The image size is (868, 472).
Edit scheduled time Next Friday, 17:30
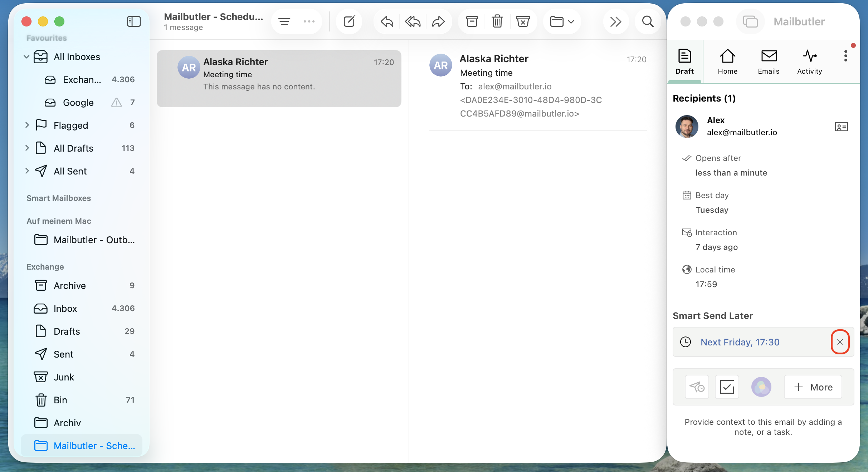[x=740, y=342]
